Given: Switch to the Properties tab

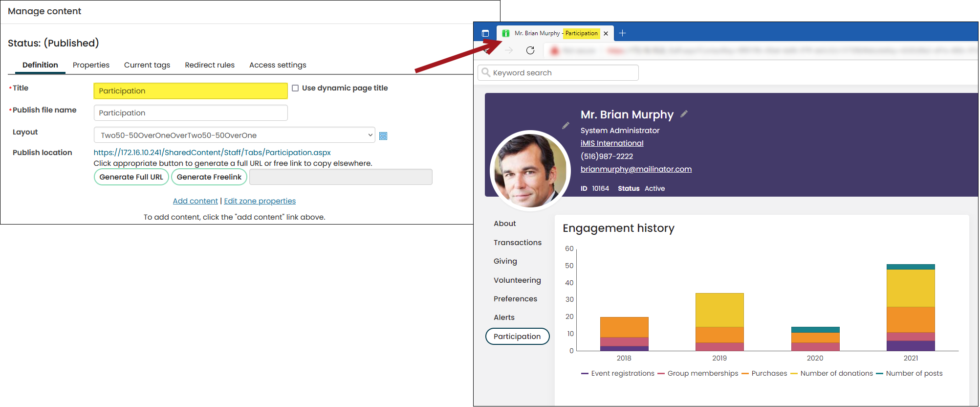Looking at the screenshot, I should coord(91,65).
